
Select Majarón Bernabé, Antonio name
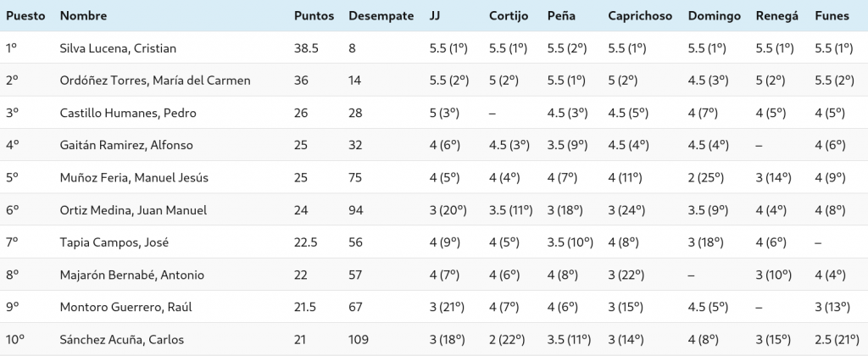[131, 275]
